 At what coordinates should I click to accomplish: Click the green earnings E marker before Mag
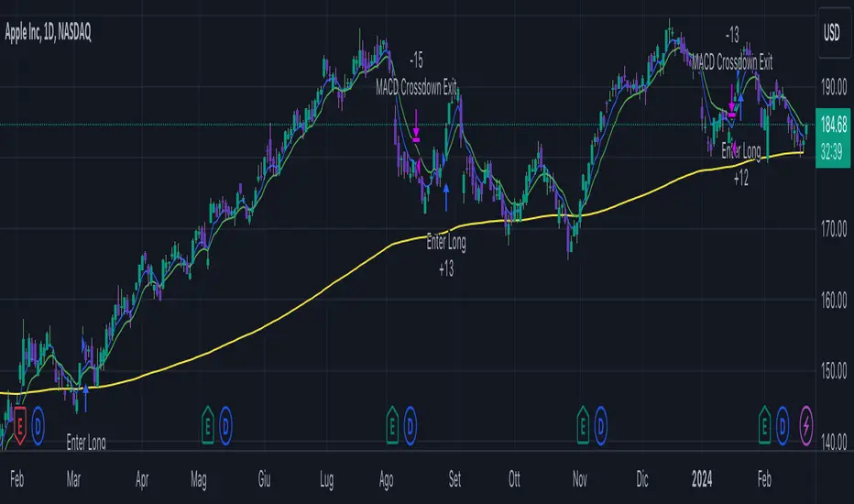207,425
